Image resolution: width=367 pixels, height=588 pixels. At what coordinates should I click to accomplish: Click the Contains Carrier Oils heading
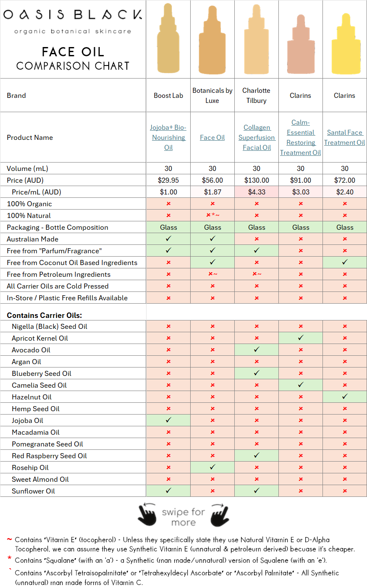pos(45,315)
